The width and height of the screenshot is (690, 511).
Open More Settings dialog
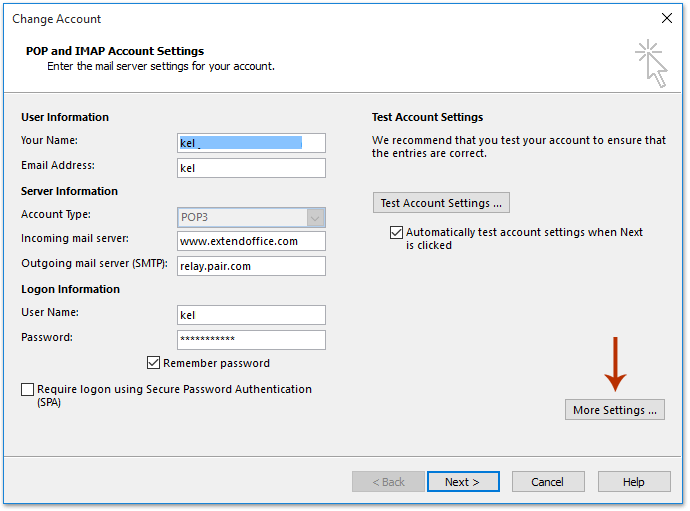point(615,410)
